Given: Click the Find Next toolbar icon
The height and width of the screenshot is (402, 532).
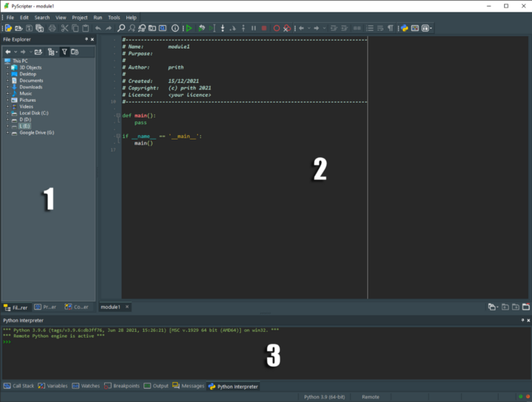Looking at the screenshot, I should 132,29.
